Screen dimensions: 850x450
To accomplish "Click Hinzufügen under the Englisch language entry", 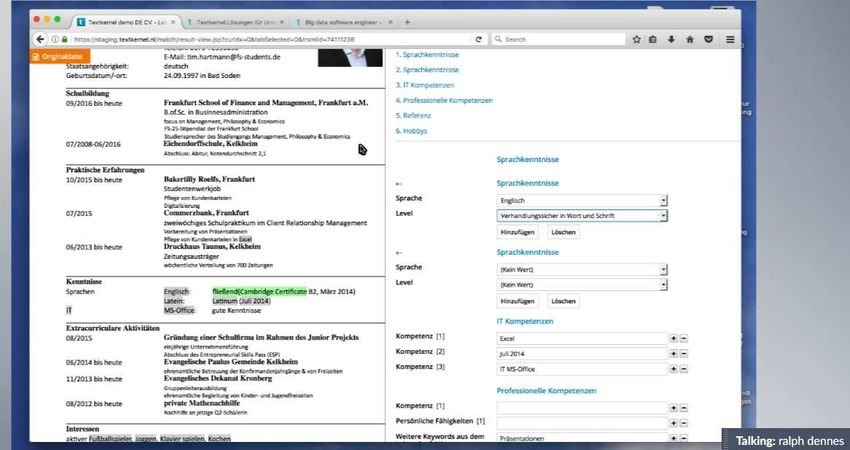I will [x=518, y=232].
